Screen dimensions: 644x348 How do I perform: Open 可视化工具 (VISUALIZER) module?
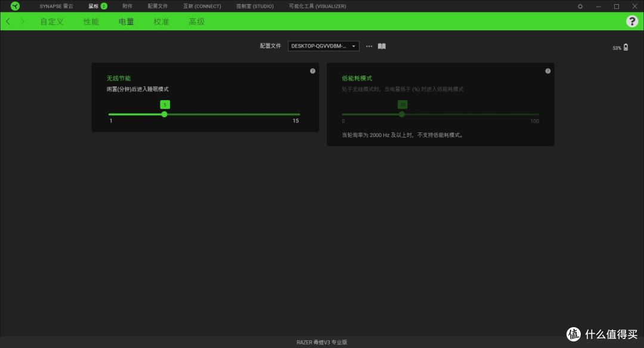coord(317,6)
